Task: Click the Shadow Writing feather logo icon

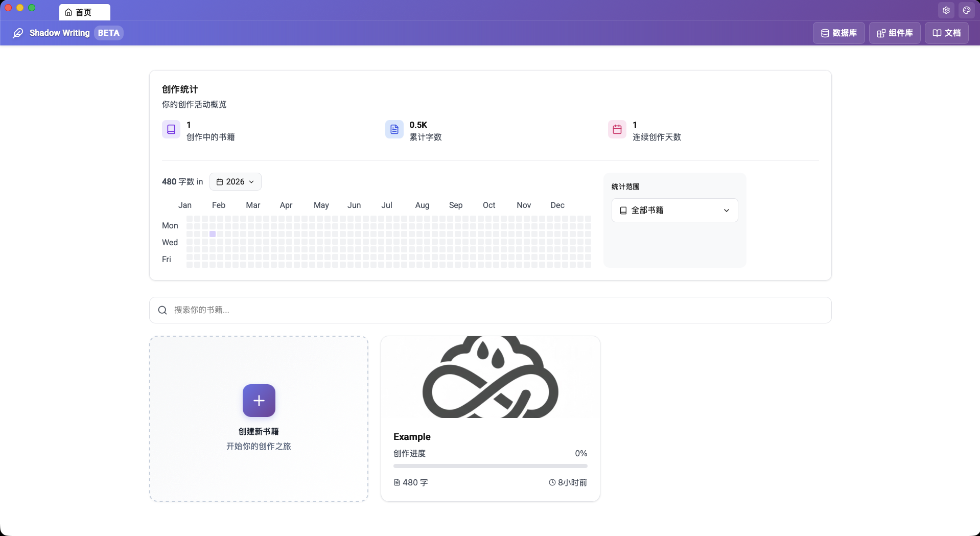Action: [18, 33]
